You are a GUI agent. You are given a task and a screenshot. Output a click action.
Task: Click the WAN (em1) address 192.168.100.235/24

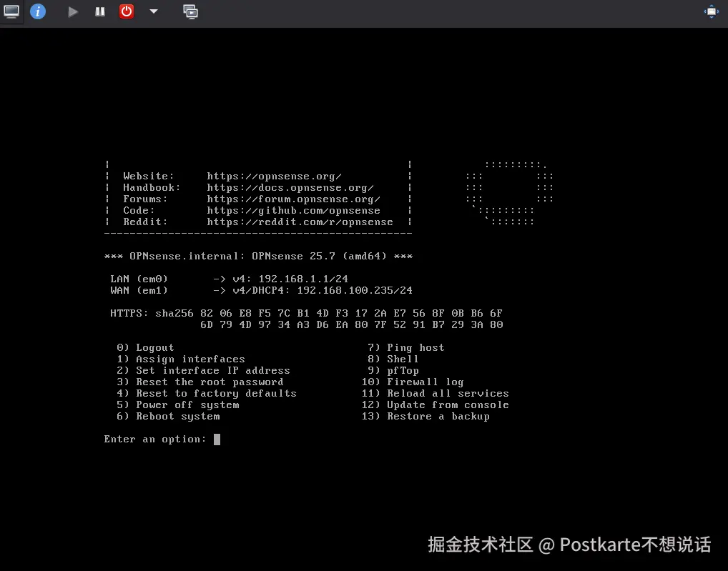[355, 290]
